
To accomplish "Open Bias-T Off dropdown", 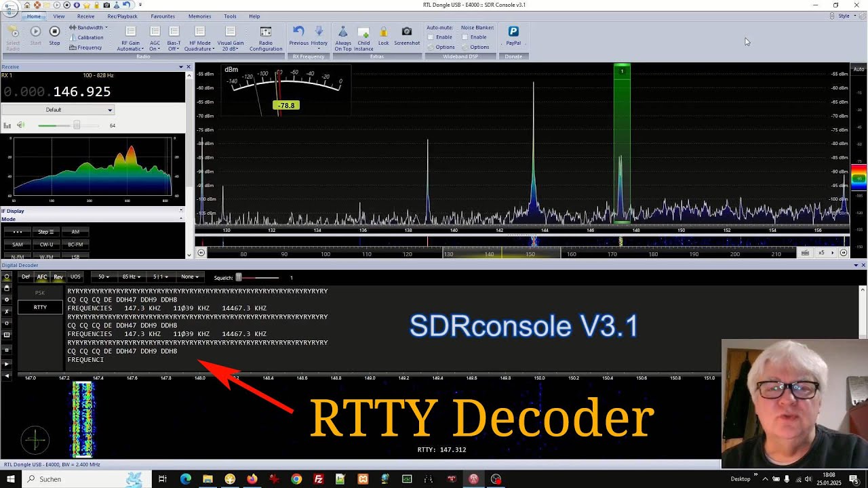I will 174,39.
